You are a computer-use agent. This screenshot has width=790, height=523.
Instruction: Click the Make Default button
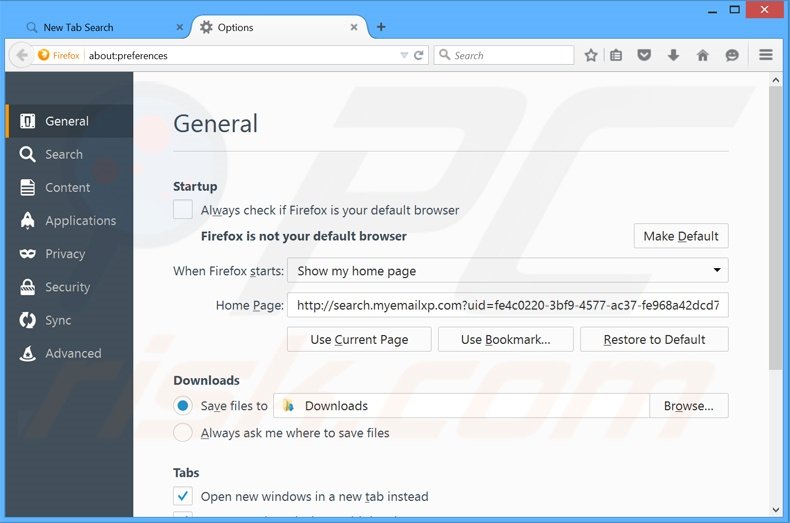click(681, 236)
